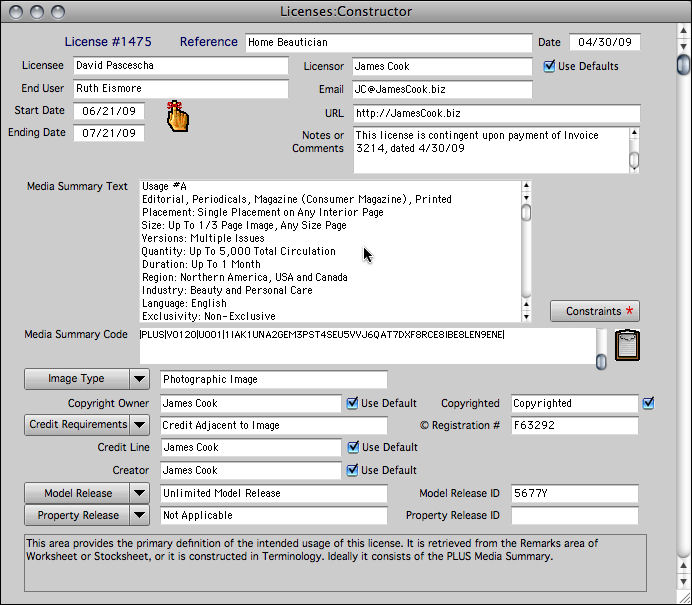Click the Media Summary Text scrollbar
The image size is (692, 605).
pos(526,251)
